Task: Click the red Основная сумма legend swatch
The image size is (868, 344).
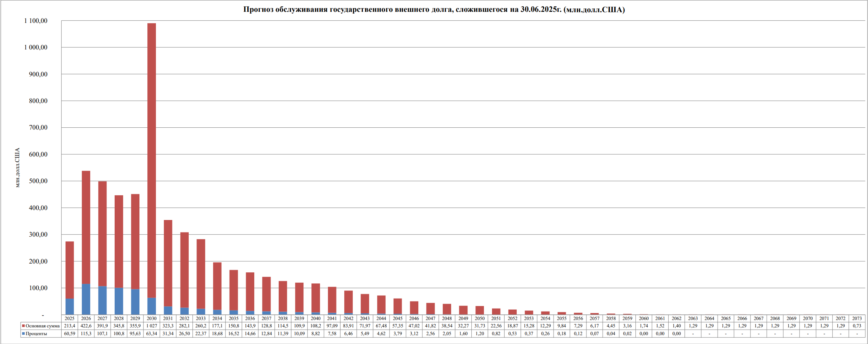Action: pyautogui.click(x=23, y=326)
